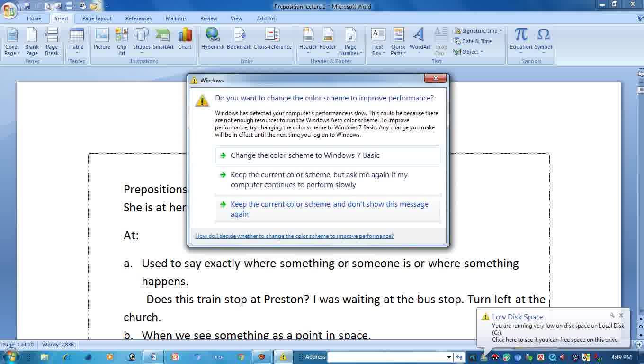Click the wrench icon in Low Disk Space notification

pyautogui.click(x=612, y=315)
